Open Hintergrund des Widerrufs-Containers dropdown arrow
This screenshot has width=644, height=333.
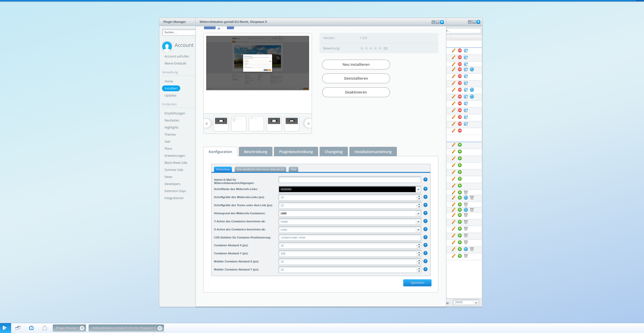pyautogui.click(x=418, y=214)
